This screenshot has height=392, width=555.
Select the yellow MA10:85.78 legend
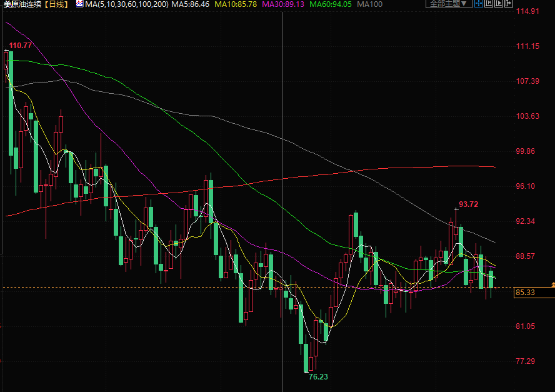click(236, 4)
